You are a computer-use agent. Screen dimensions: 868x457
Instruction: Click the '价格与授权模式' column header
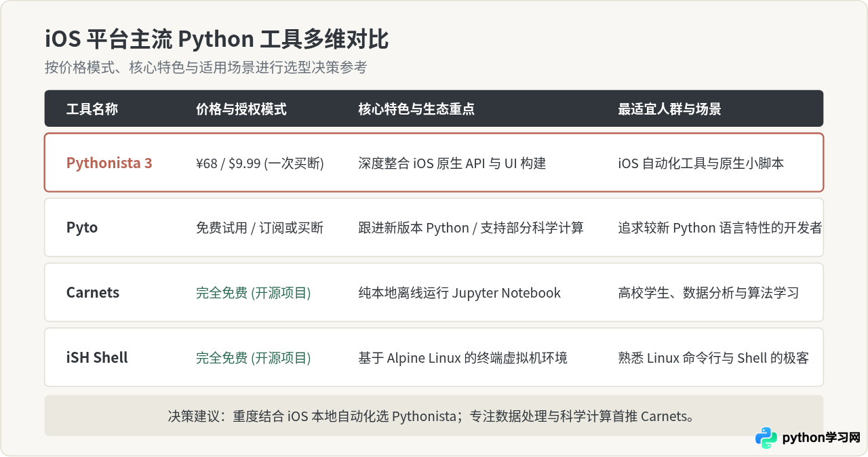241,108
